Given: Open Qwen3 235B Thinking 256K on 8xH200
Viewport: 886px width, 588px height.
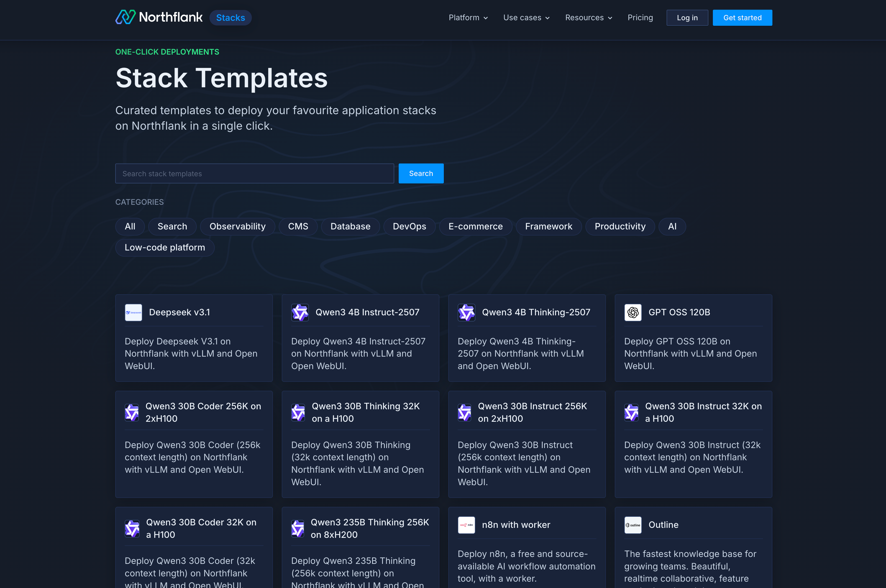Looking at the screenshot, I should tap(370, 528).
